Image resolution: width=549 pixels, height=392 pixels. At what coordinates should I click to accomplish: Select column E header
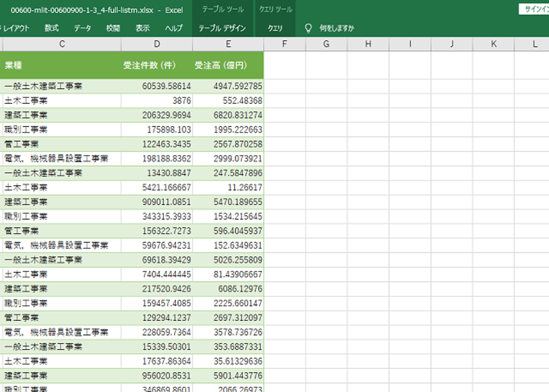point(228,44)
